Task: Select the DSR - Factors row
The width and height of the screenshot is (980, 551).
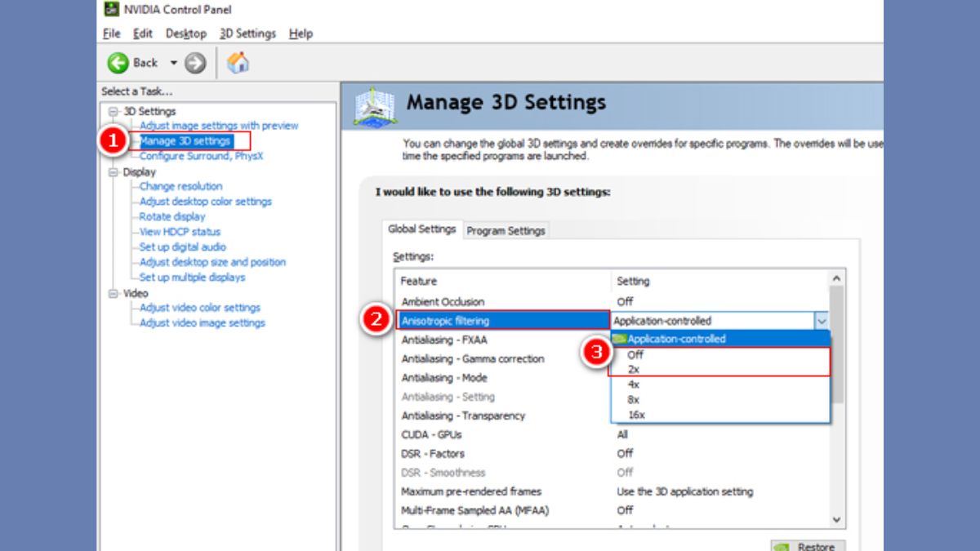Action: (x=612, y=454)
